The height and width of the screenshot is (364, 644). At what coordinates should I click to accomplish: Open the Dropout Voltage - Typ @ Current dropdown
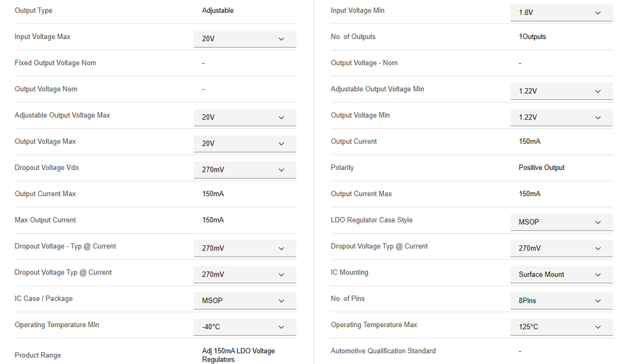pyautogui.click(x=245, y=248)
